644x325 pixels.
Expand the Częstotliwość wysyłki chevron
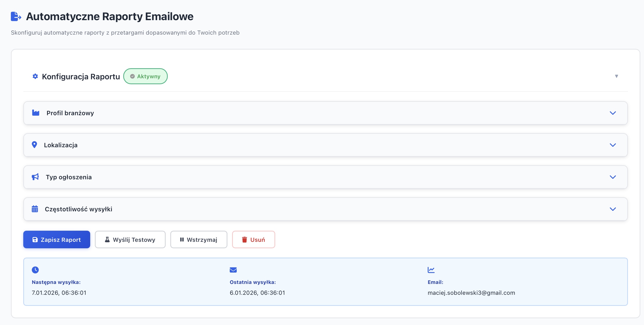[613, 209]
